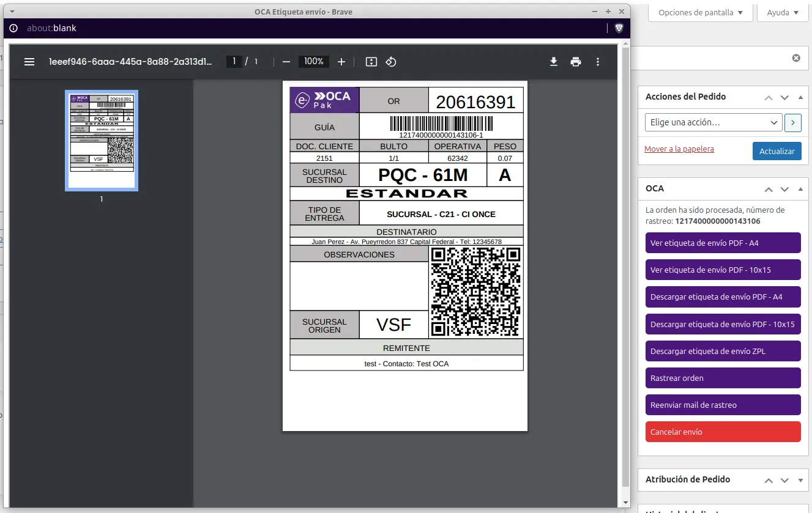Rotate the PDF counterclockwise
812x513 pixels.
point(391,62)
